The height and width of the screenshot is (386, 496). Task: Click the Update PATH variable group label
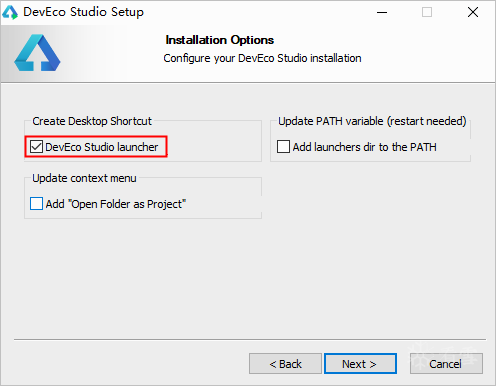pos(372,121)
